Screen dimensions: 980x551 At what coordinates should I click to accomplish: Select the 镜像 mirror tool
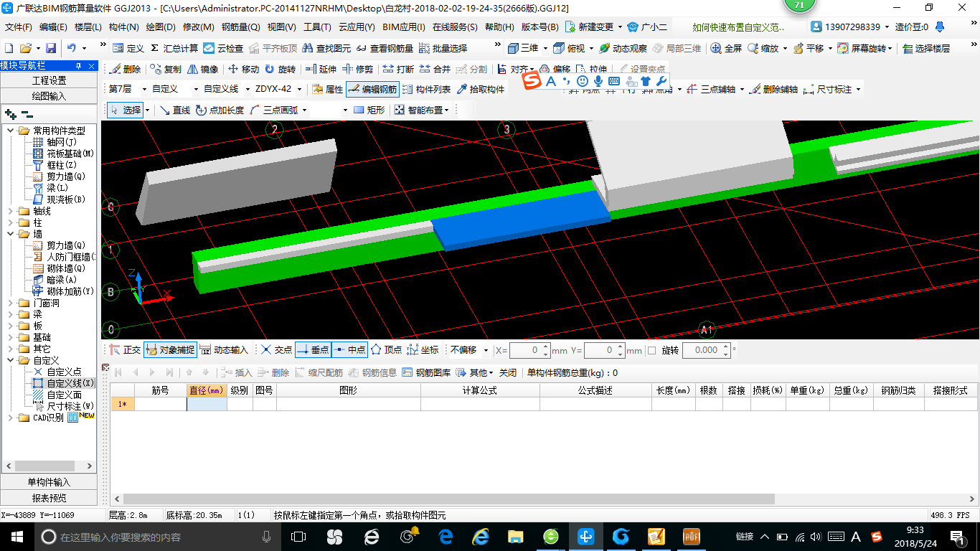tap(203, 69)
